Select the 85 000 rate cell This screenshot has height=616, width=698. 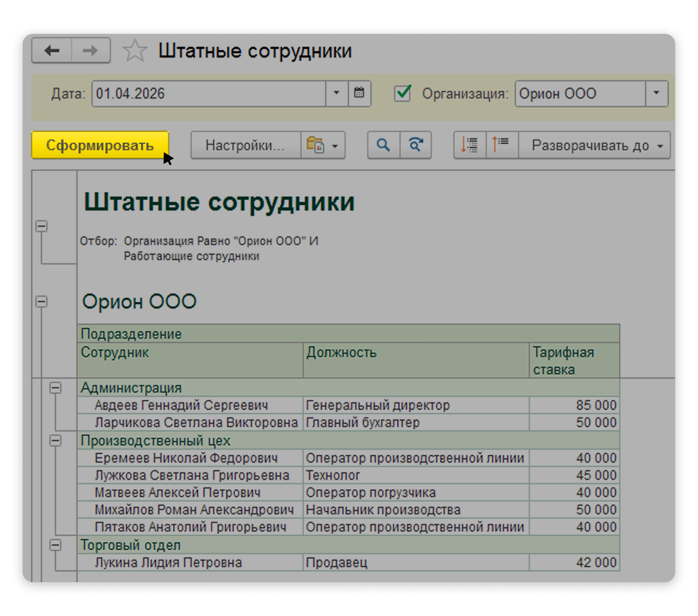[x=574, y=405]
